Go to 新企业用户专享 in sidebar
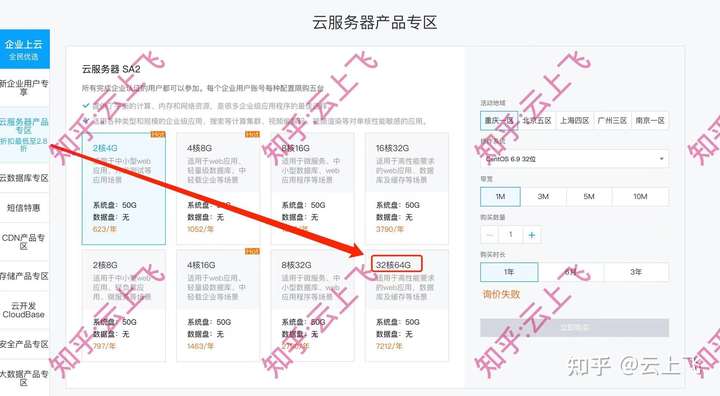Viewport: 720px width, 396px height. click(24, 88)
